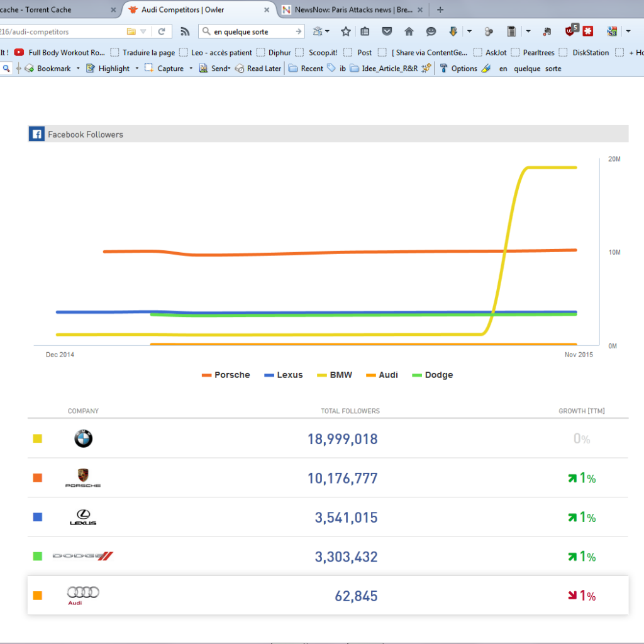Open the Scoop.it! bookmark
644x644 pixels.
316,53
